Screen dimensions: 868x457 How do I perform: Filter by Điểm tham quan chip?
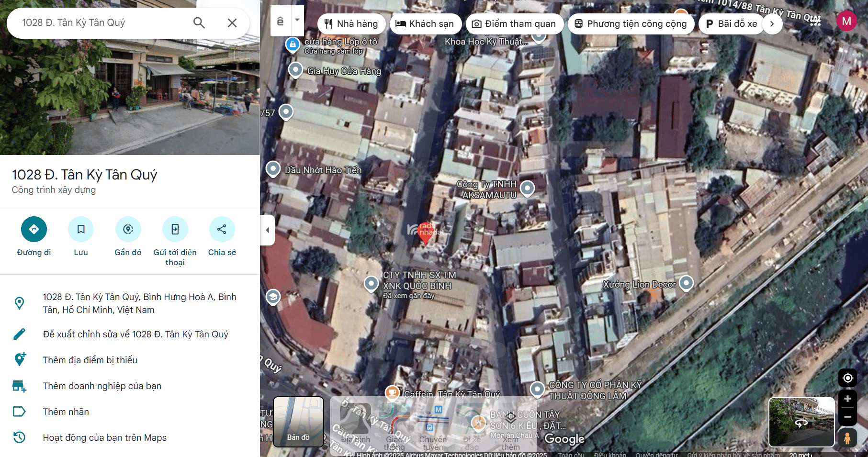click(514, 23)
